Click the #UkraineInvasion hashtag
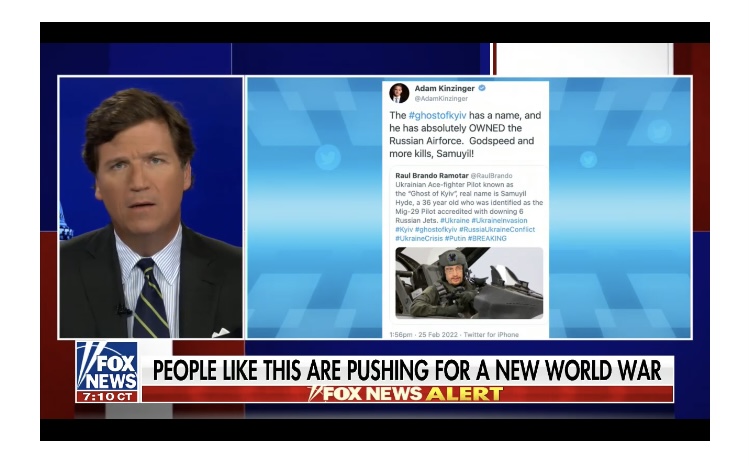Viewport: 750px width, 466px height. coord(499,221)
